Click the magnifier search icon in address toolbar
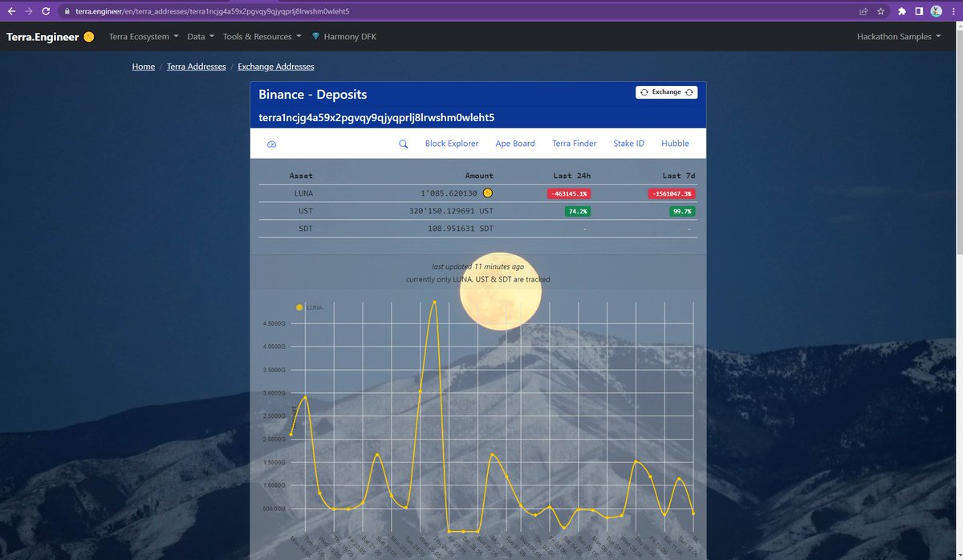This screenshot has height=560, width=963. point(404,144)
